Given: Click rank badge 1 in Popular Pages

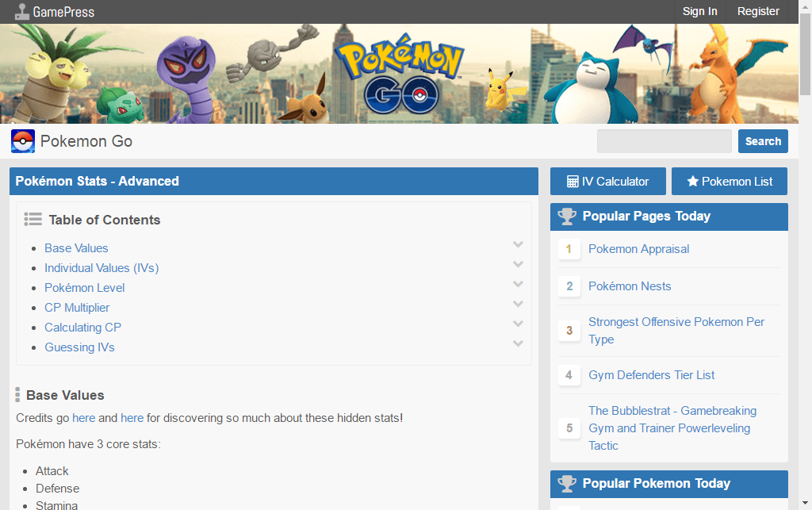Looking at the screenshot, I should point(569,249).
